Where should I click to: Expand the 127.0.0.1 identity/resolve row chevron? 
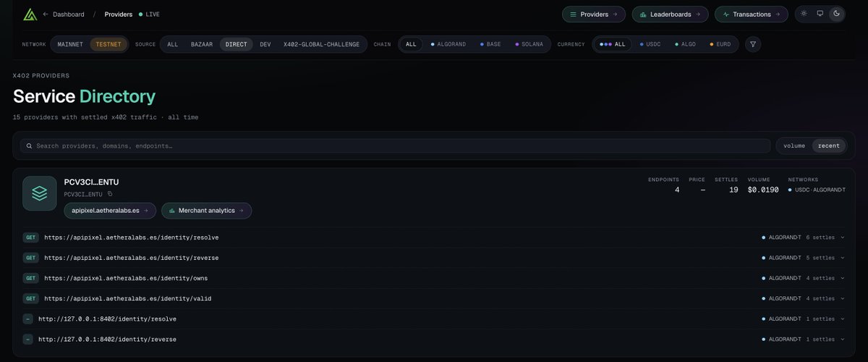(842, 319)
